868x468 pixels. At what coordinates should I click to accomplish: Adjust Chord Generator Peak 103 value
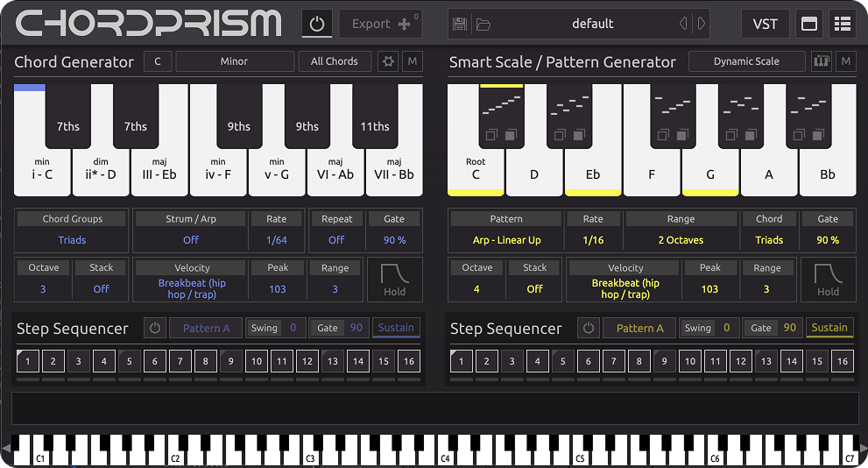278,288
